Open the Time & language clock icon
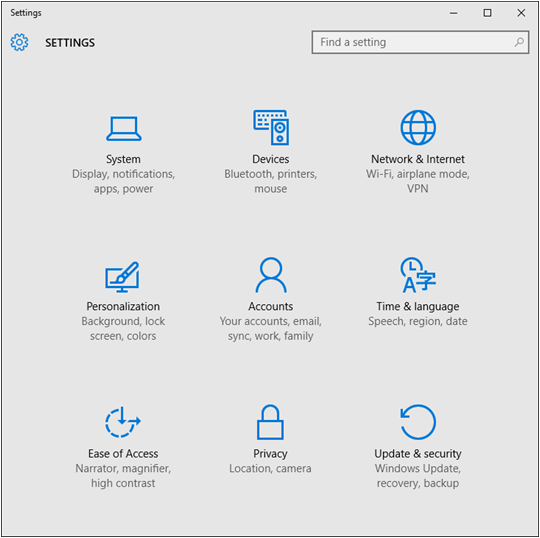This screenshot has height=538, width=540. click(x=418, y=275)
